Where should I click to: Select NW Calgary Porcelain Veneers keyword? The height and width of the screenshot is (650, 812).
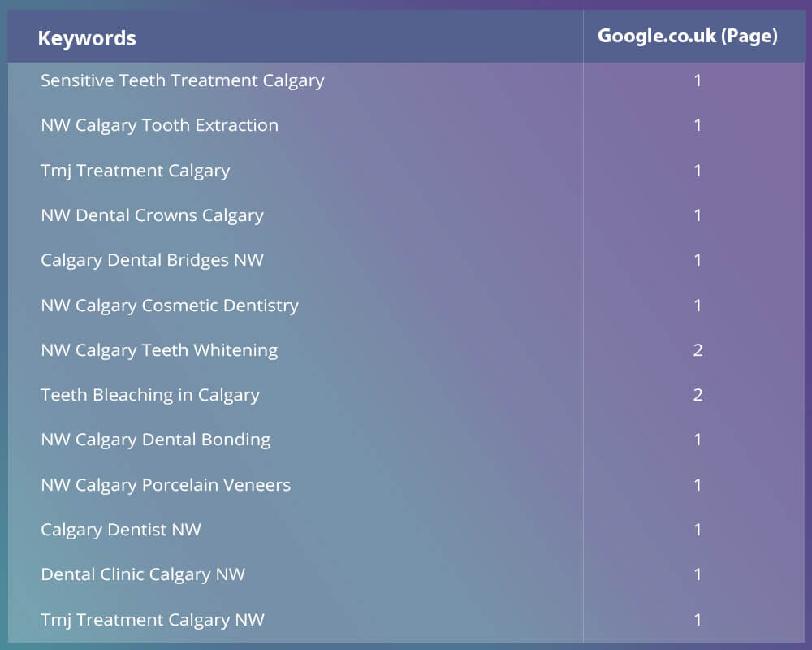pos(166,485)
